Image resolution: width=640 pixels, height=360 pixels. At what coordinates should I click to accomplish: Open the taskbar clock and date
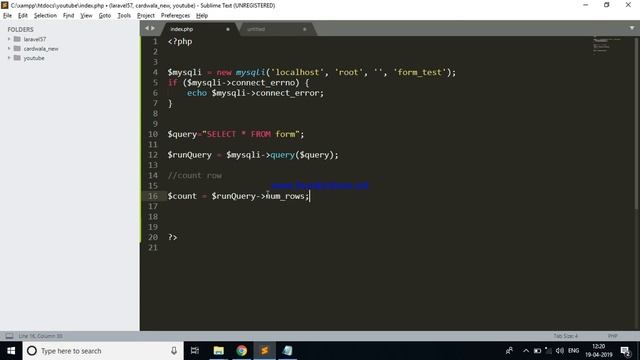coord(598,351)
